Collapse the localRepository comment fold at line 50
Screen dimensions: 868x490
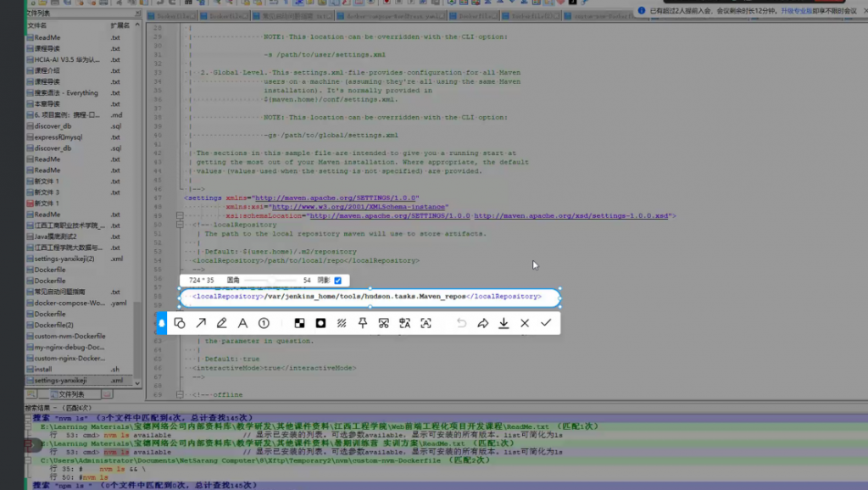click(180, 226)
